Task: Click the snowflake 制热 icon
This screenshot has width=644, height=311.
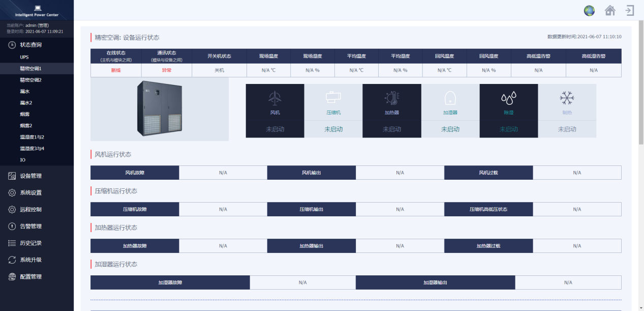Action: 567,98
